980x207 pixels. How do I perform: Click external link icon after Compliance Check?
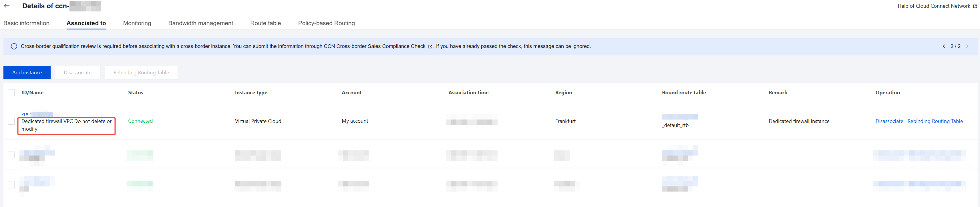(430, 46)
